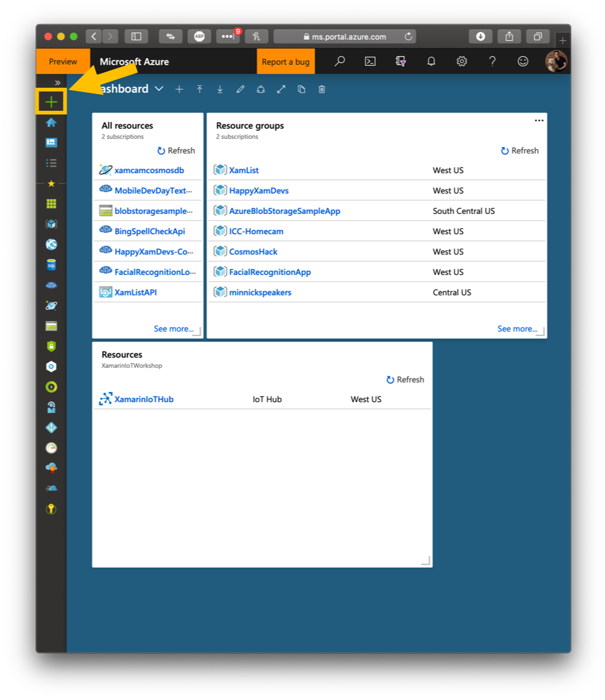Click Upload dashboard arrow icon

(x=200, y=89)
